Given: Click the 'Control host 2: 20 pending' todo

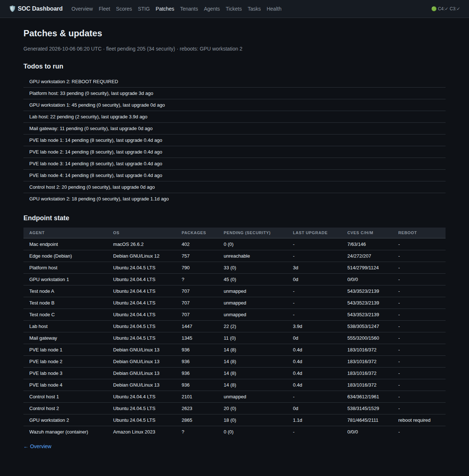Looking at the screenshot, I should 234,187.
